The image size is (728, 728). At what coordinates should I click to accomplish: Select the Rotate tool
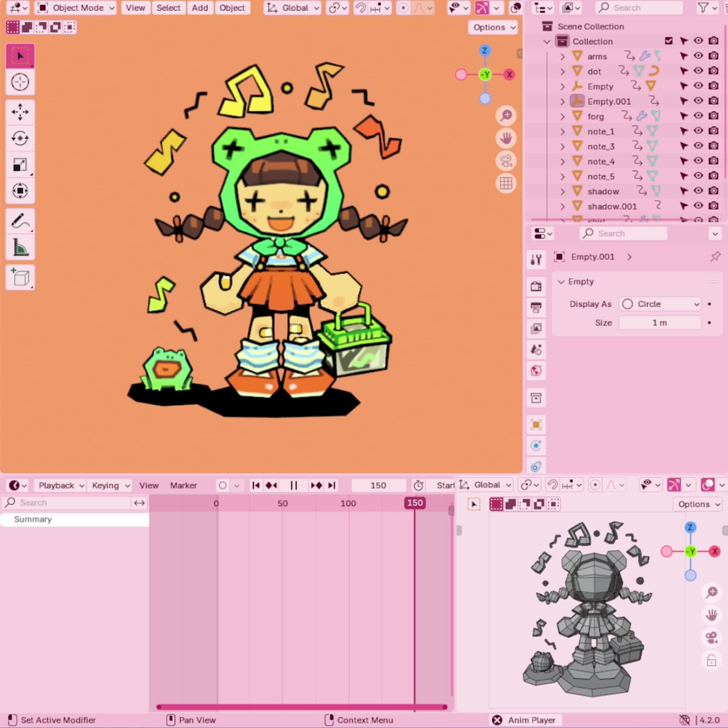click(20, 138)
